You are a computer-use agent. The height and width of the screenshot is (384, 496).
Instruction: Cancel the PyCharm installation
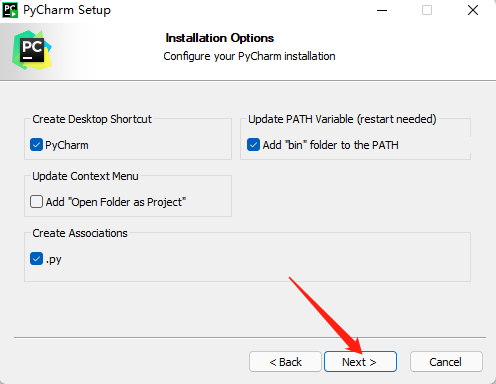tap(446, 362)
